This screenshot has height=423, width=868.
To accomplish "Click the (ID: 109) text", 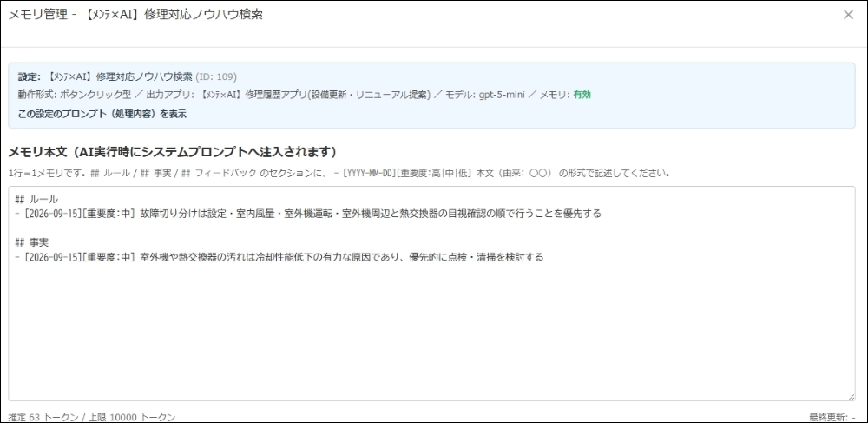I will pos(216,76).
